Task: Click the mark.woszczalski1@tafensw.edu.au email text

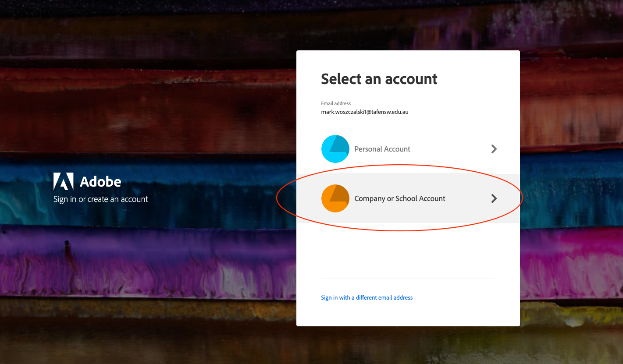Action: tap(364, 112)
